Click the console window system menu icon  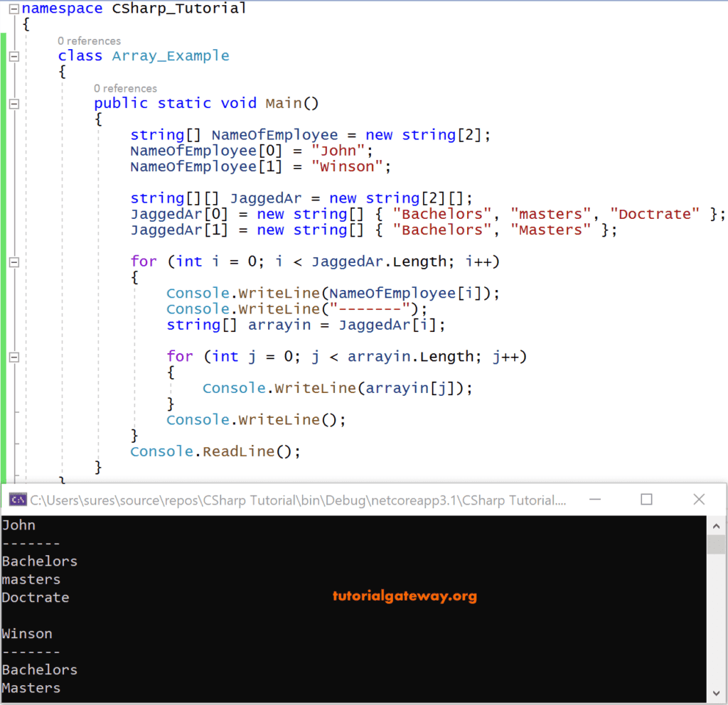(x=16, y=500)
